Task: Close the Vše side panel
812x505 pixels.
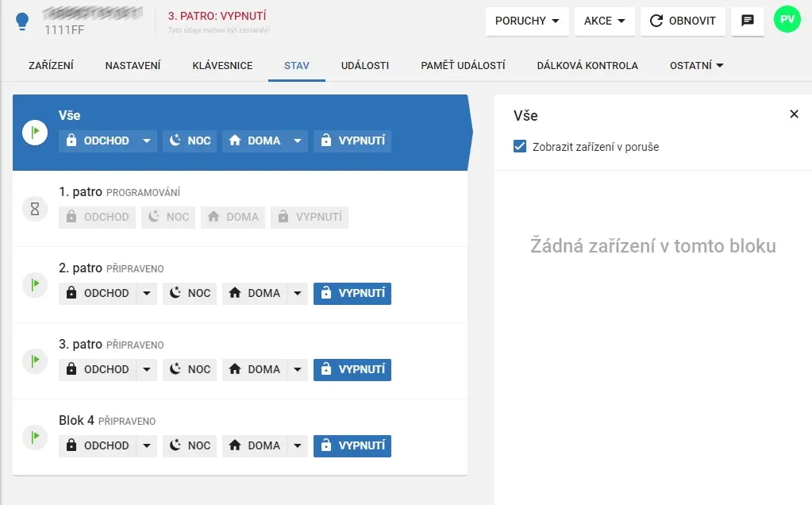Action: click(x=794, y=114)
